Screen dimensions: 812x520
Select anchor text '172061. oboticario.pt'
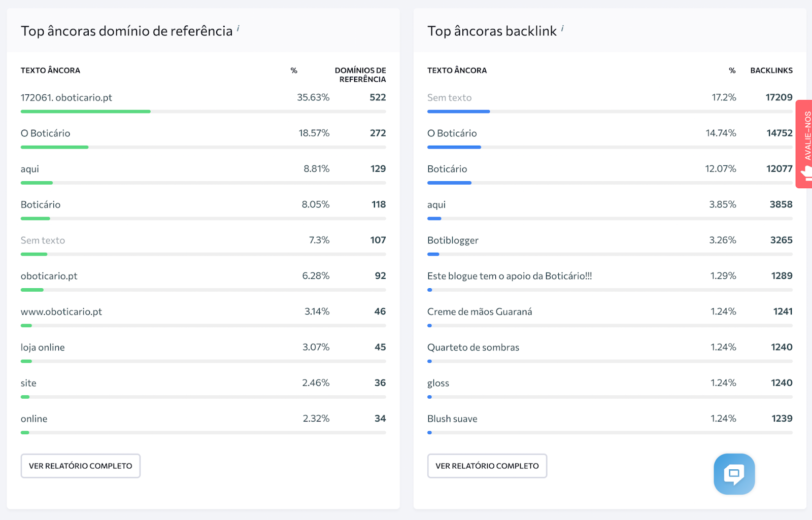pyautogui.click(x=66, y=97)
